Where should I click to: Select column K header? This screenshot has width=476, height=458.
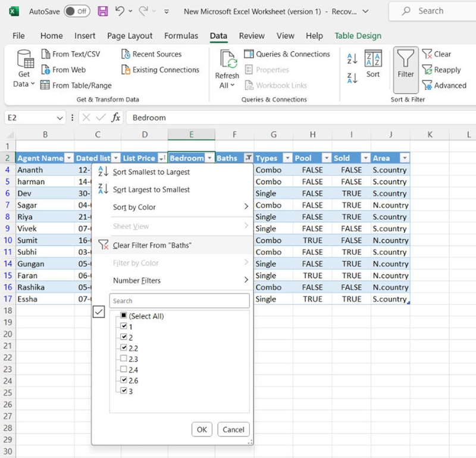430,135
